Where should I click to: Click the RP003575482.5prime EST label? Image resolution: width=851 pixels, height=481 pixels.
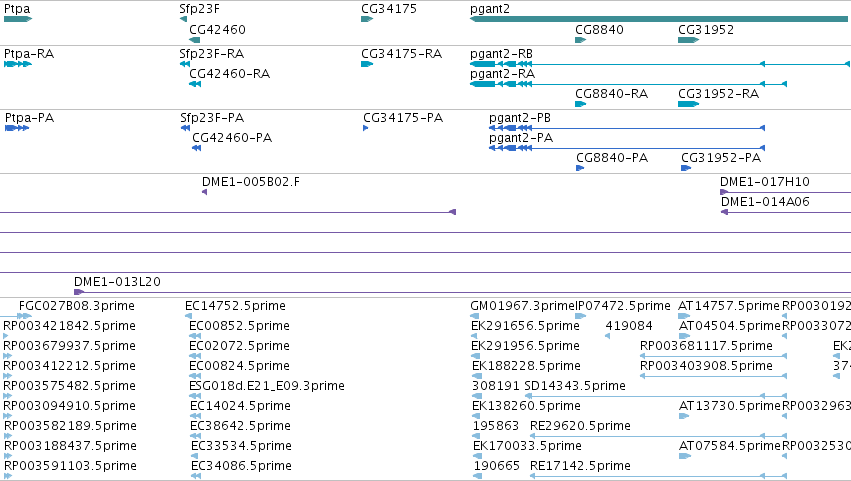[x=69, y=386]
